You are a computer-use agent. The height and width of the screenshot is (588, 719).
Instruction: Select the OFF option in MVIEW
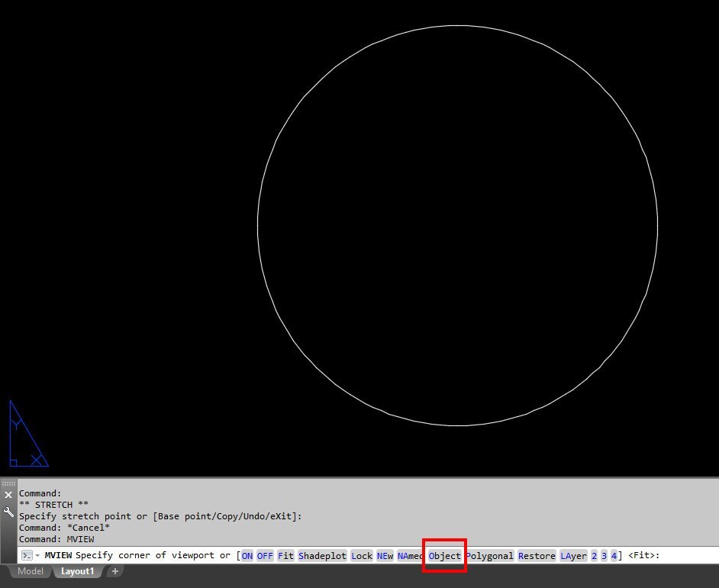(x=265, y=556)
